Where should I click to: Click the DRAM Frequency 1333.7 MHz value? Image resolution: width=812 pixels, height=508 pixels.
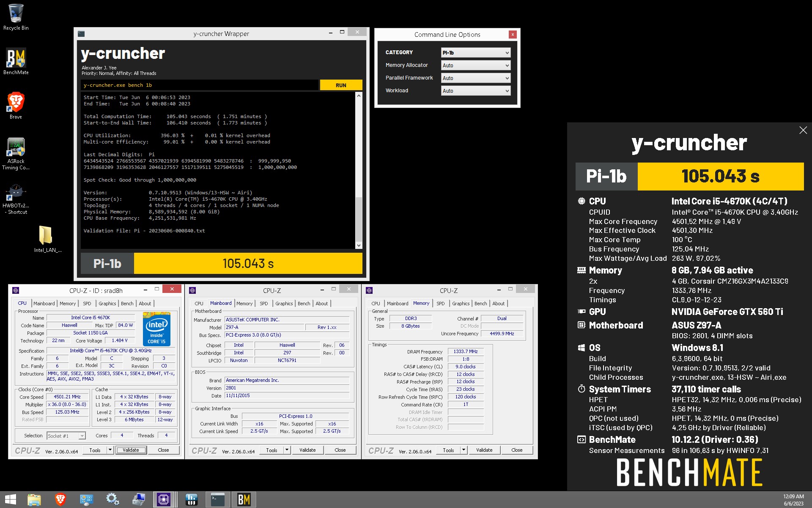coord(466,351)
